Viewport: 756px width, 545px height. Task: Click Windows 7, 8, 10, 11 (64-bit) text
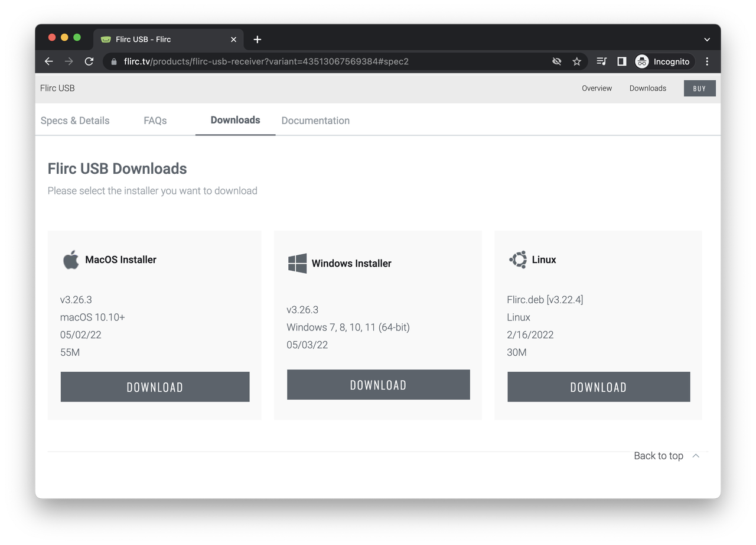click(x=348, y=327)
